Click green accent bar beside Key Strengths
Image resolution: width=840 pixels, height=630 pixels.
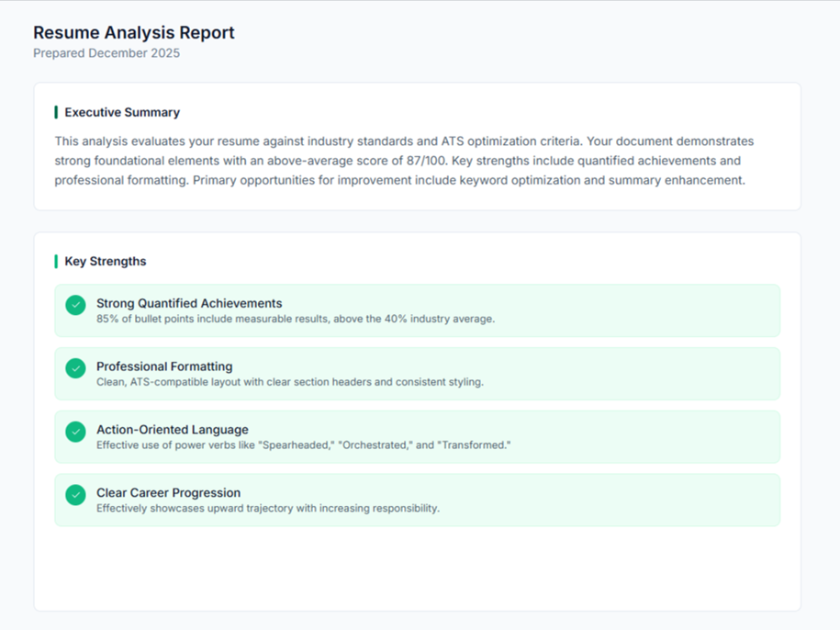click(55, 261)
